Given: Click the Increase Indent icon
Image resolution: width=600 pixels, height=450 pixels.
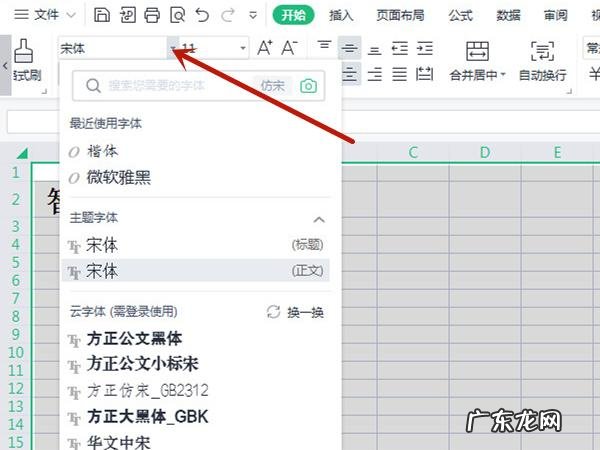Looking at the screenshot, I should pyautogui.click(x=425, y=48).
